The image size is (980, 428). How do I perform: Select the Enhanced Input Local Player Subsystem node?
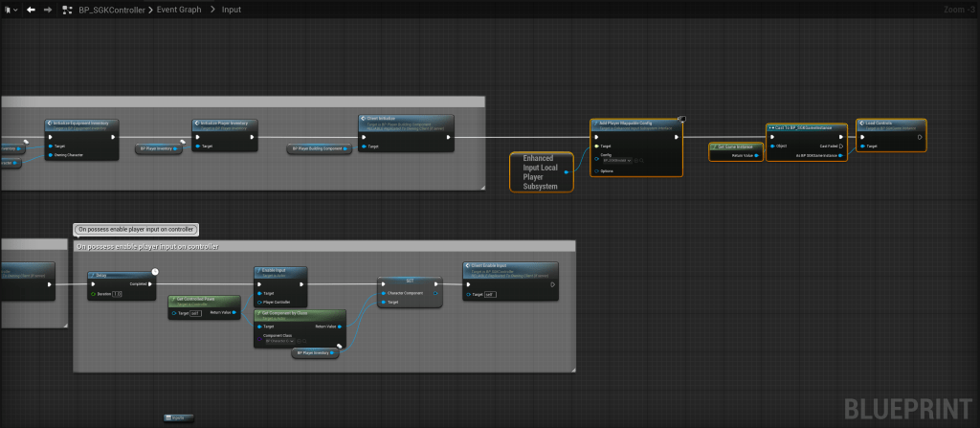pyautogui.click(x=542, y=171)
